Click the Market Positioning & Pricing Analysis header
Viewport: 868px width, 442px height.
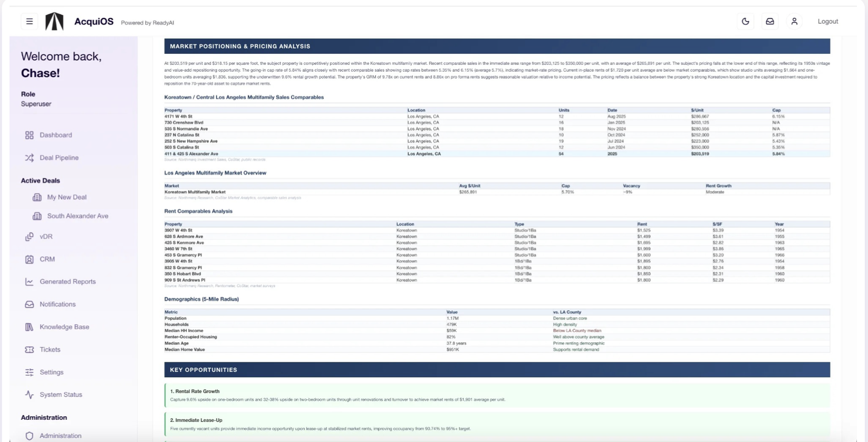(497, 46)
